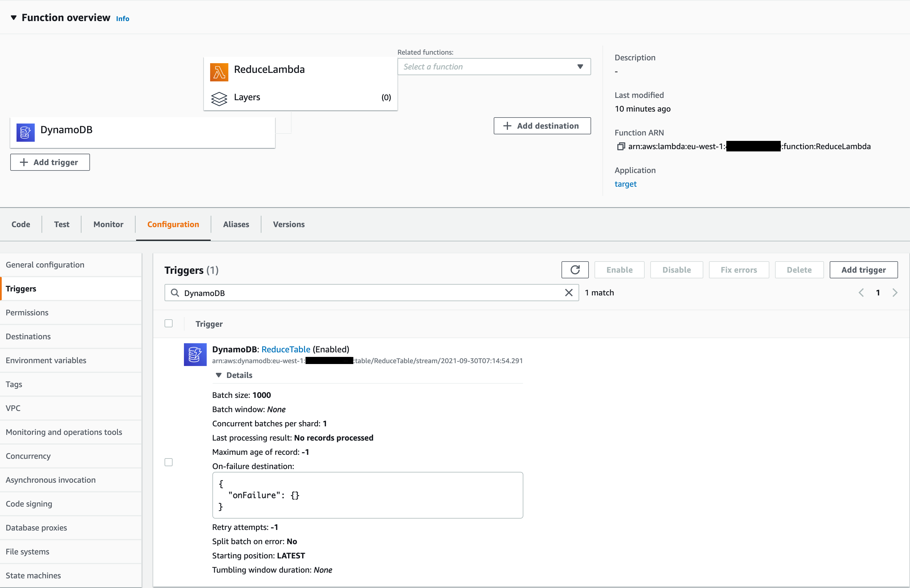Open Asynchronous invocation in sidebar

[71, 480]
